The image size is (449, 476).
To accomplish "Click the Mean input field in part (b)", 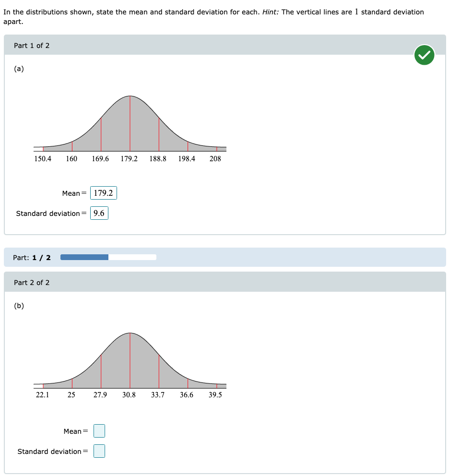I will 99,431.
